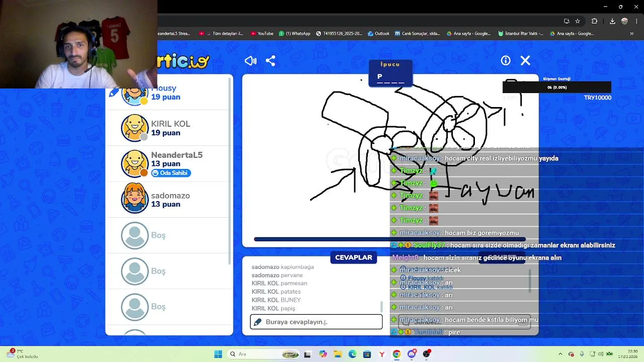Open OBS Studio from taskbar
The image size is (644, 362).
pos(427,354)
